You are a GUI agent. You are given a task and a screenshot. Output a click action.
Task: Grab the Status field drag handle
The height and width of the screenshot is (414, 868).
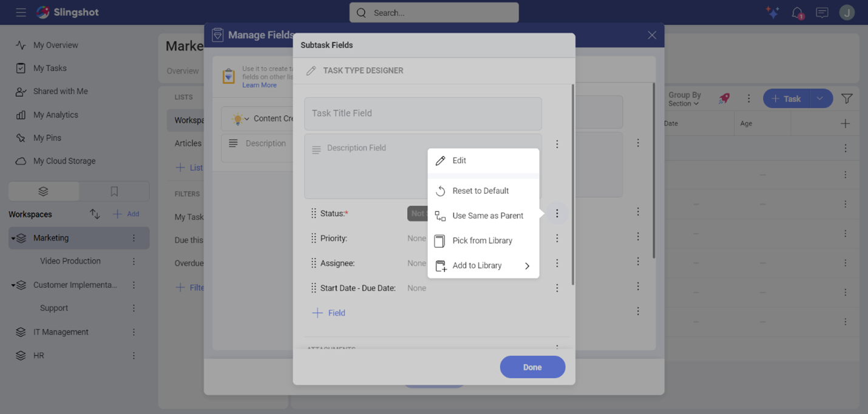click(313, 214)
